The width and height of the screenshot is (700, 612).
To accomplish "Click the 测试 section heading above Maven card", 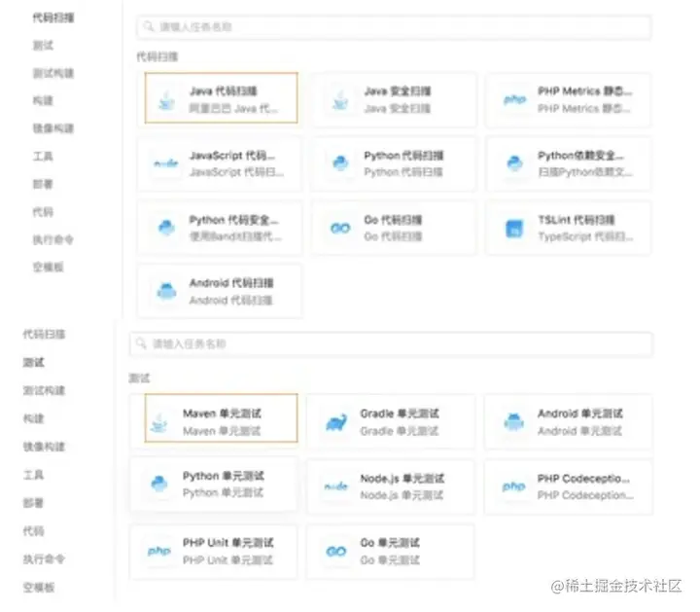I will pyautogui.click(x=139, y=378).
